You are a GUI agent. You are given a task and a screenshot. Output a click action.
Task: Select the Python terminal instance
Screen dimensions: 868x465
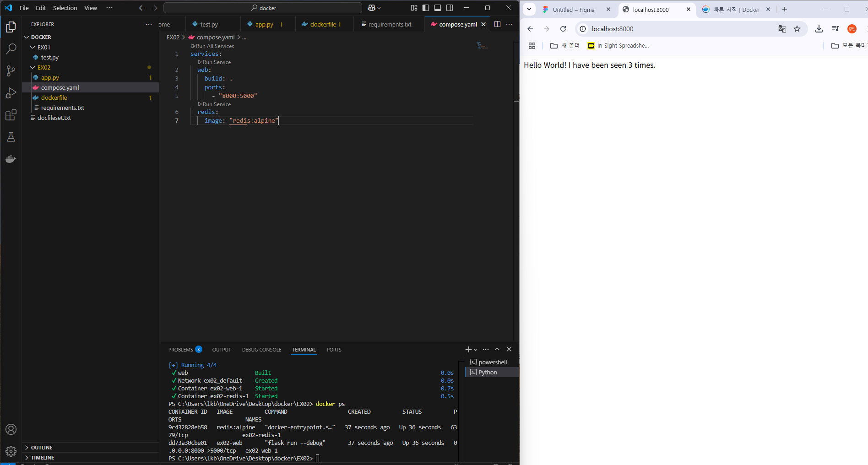(x=492, y=372)
